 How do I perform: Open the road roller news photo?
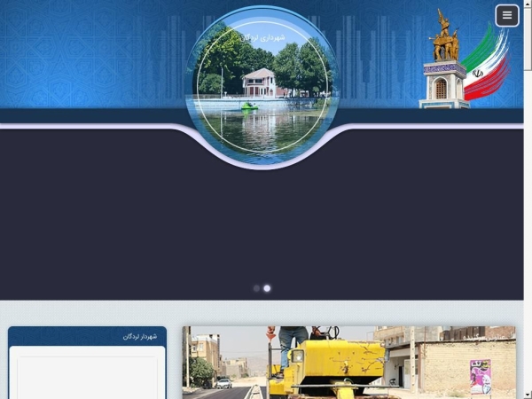coord(348,363)
